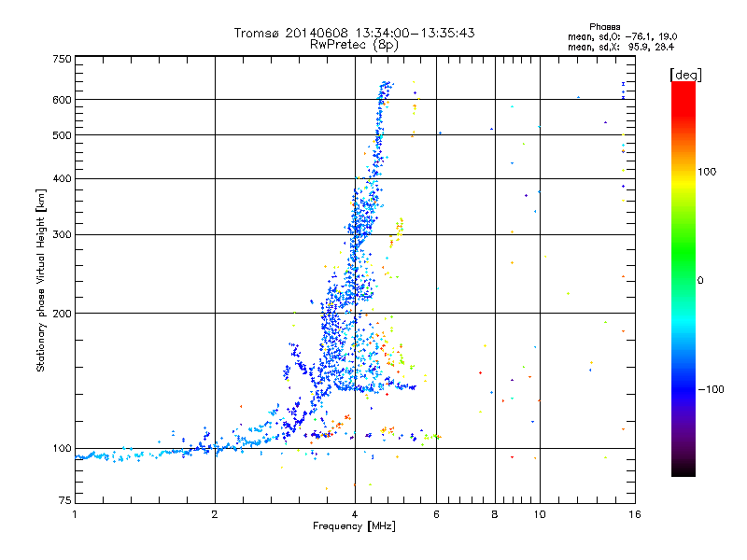Viewport: 747px width, 560px height.
Task: Click the 'Frequency [MHz]' axis title
Action: (354, 526)
